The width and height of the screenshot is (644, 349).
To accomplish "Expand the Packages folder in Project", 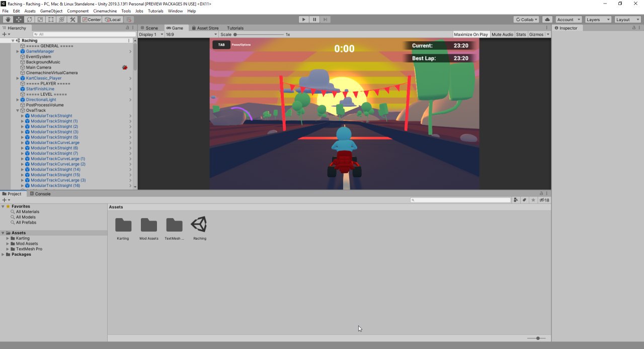I will [x=3, y=254].
